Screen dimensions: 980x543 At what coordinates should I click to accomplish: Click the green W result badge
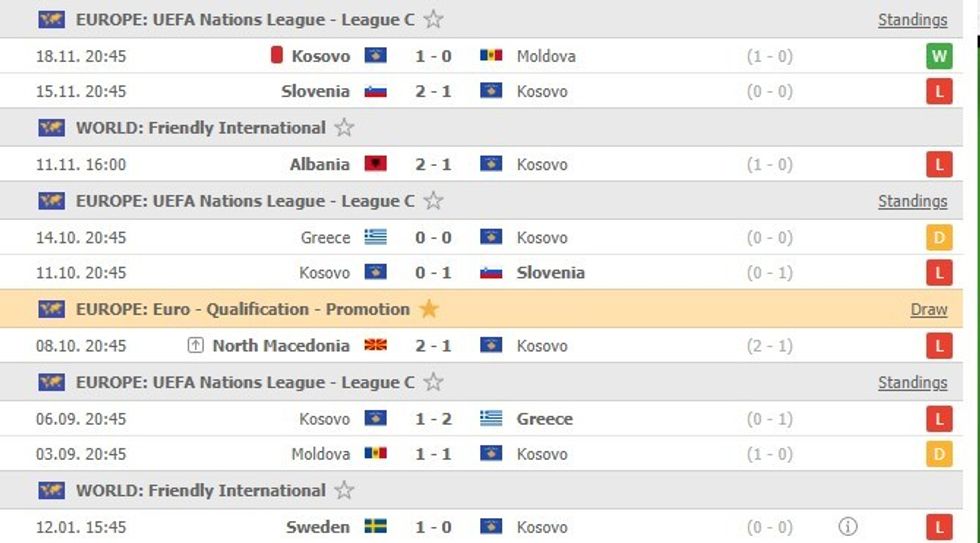coord(938,56)
